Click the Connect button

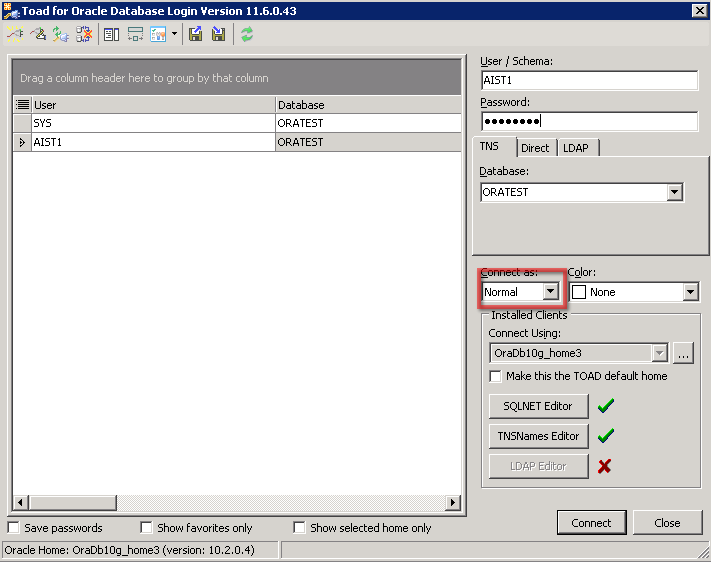[x=591, y=522]
